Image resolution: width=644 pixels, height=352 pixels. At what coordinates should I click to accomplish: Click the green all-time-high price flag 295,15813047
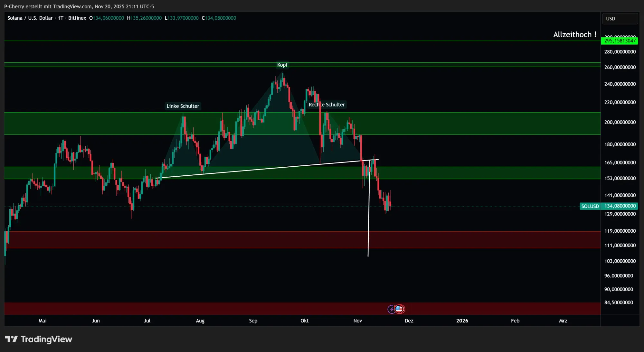pos(620,41)
